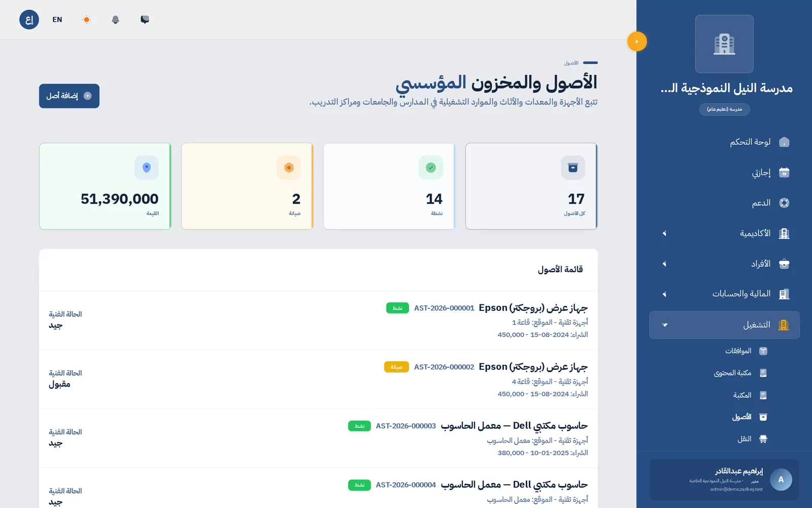This screenshot has height=508, width=812.
Task: Expand the الأكاديمية menu chevron
Action: 664,234
